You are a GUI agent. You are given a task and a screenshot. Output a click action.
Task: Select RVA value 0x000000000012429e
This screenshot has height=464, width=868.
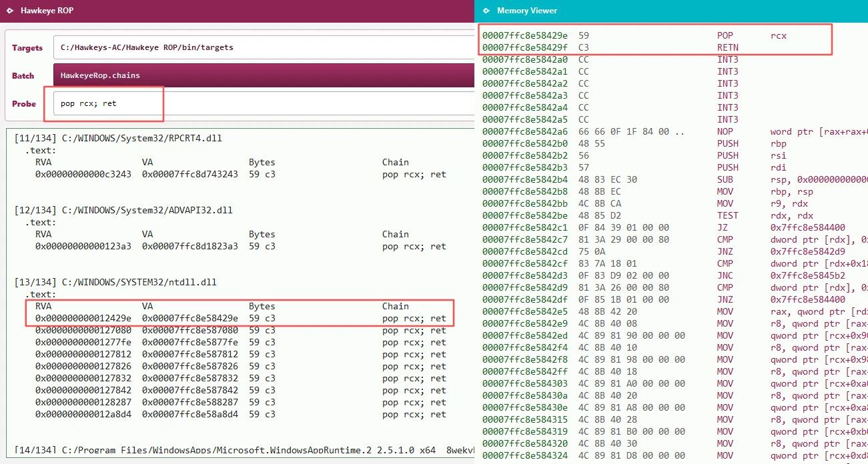tap(83, 319)
